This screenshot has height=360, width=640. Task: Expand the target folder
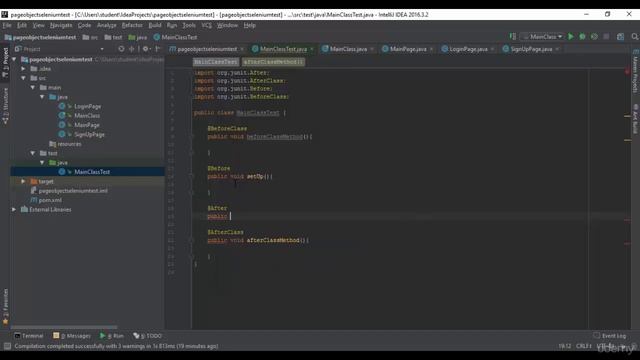click(x=23, y=181)
